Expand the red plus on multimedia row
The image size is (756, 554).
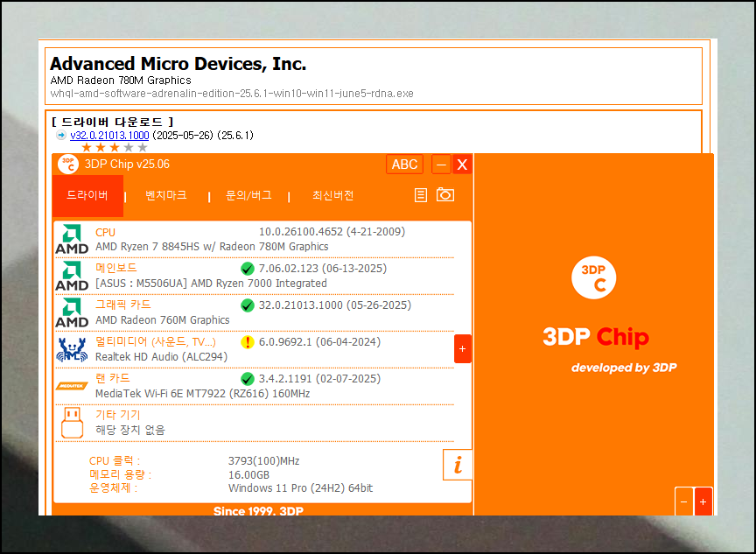[462, 348]
